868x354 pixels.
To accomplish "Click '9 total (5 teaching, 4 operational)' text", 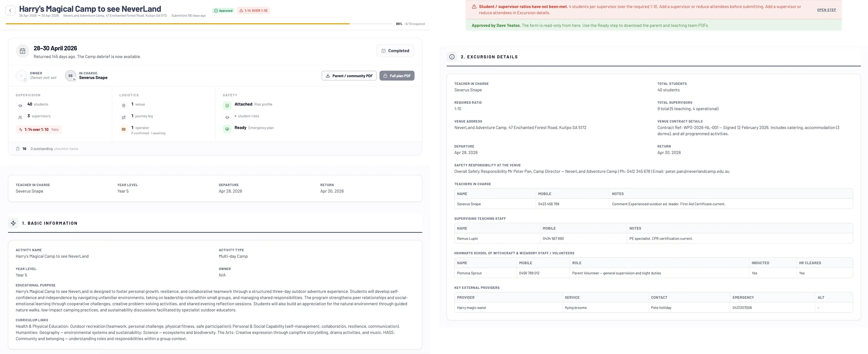I will pos(688,109).
